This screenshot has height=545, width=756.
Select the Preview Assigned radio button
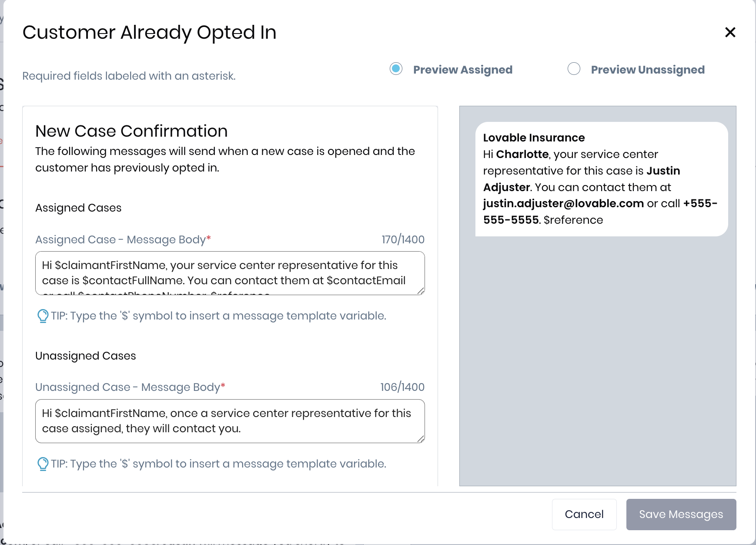click(396, 69)
